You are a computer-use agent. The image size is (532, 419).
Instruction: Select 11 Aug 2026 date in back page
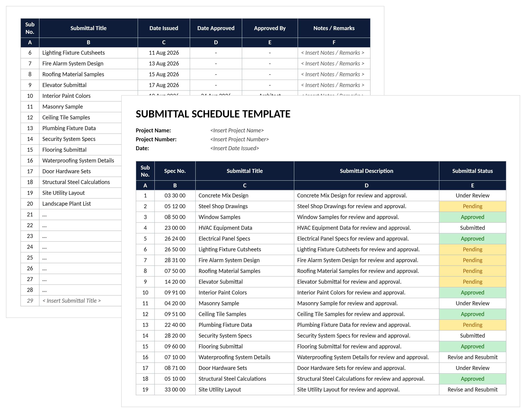coord(164,53)
